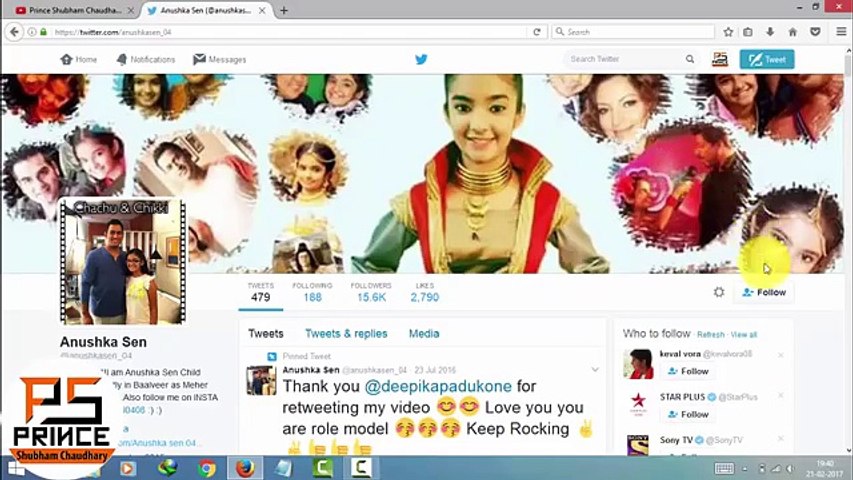Click the Twitter bird logo in header
853x480 pixels.
[x=421, y=59]
